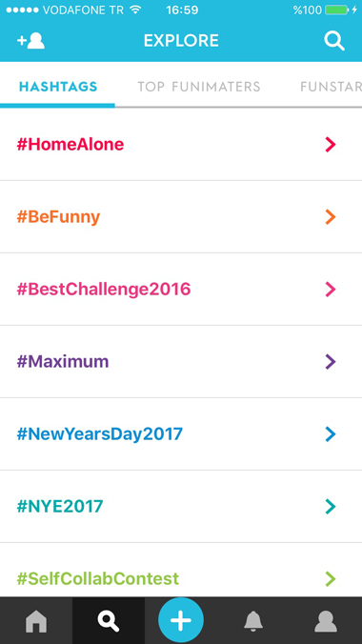362x644 pixels.
Task: Tap the battery indicator in status bar
Action: tap(337, 10)
